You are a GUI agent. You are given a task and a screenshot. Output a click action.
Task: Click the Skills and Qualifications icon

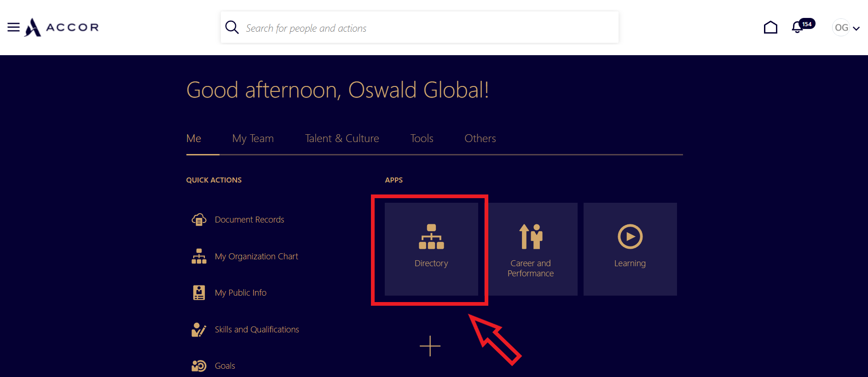coord(199,329)
